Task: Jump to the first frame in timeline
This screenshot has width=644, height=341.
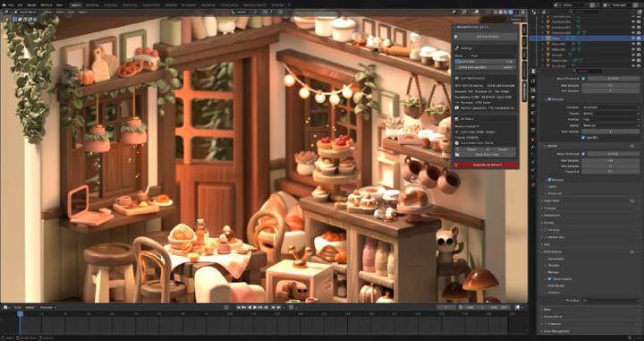Action: (x=240, y=307)
